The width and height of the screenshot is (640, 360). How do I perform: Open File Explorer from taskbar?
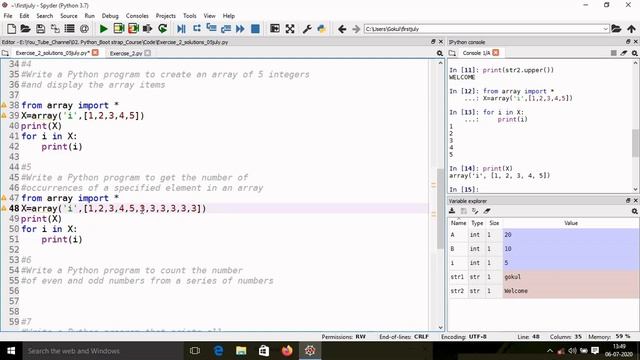241,351
